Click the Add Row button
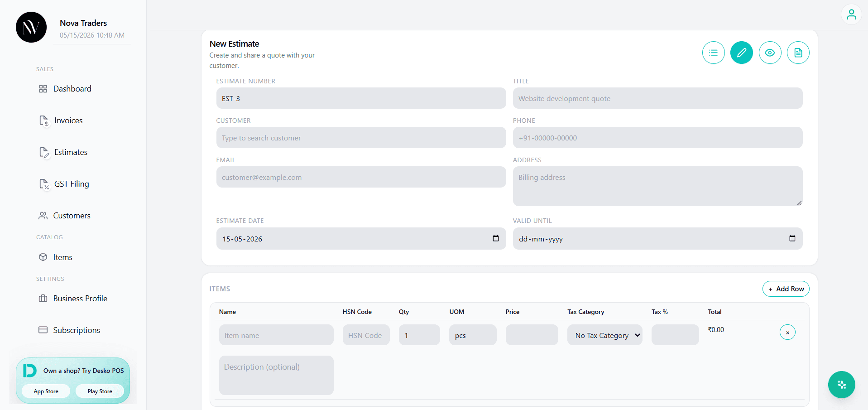868x410 pixels. (x=786, y=289)
